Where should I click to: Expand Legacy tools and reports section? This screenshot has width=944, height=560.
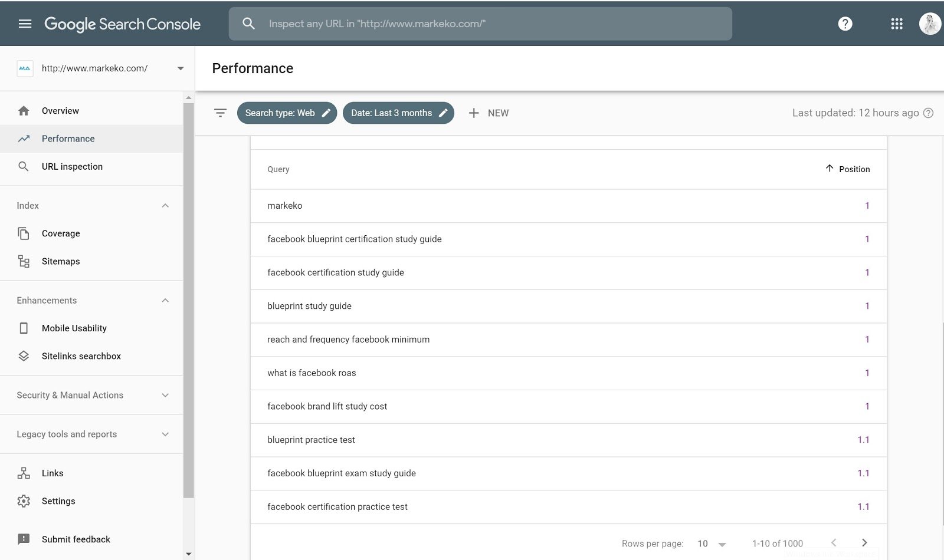(165, 434)
